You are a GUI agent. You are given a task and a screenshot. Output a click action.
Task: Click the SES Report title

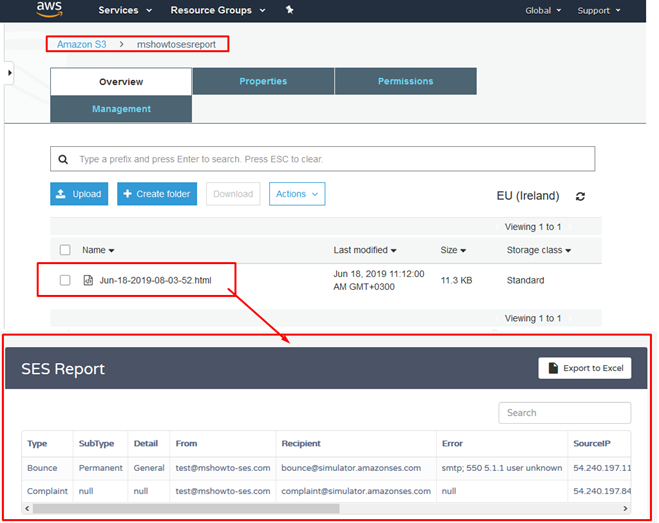click(x=63, y=369)
